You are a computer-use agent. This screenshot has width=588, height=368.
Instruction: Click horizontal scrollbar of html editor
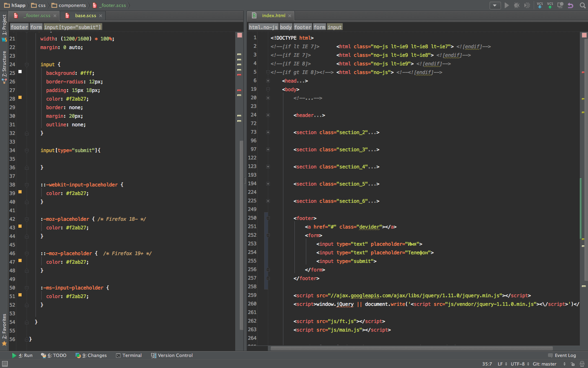click(x=412, y=348)
